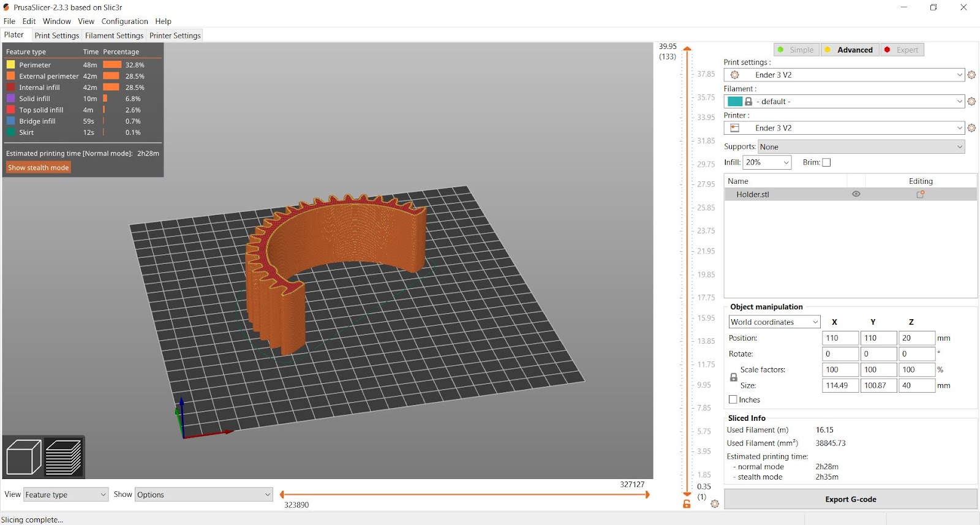Switch to 3D editor view cube icon
This screenshot has width=980, height=525.
pos(23,457)
